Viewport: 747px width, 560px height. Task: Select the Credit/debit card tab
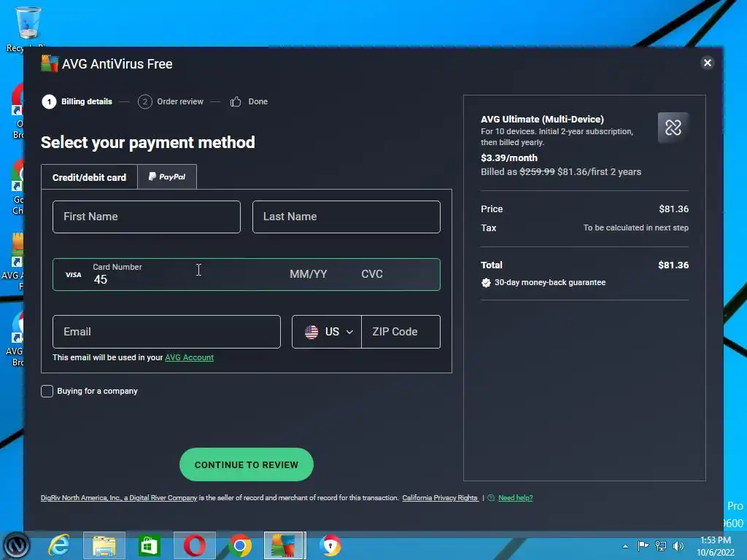pos(89,177)
